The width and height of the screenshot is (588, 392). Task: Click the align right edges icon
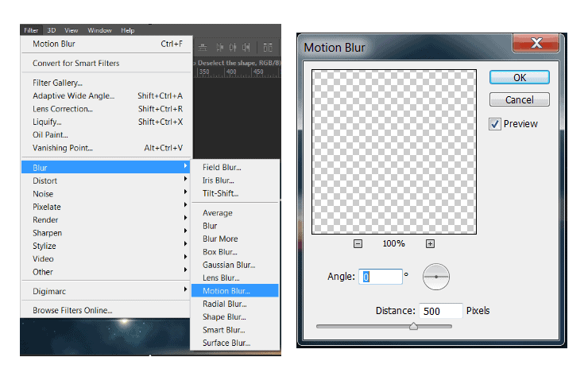[246, 47]
